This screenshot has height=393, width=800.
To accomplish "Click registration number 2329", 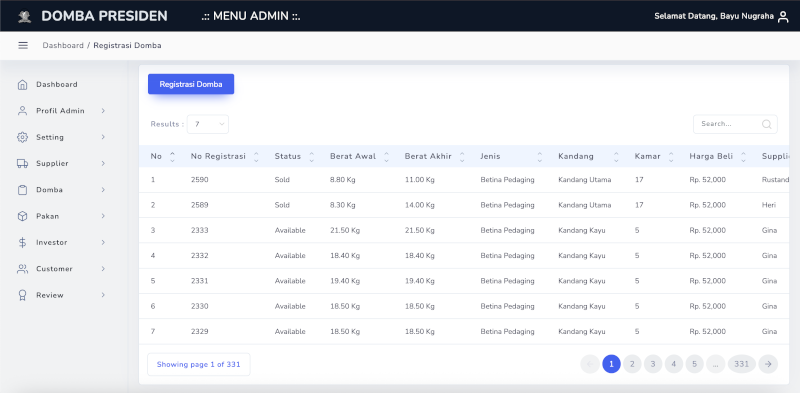I will (199, 332).
